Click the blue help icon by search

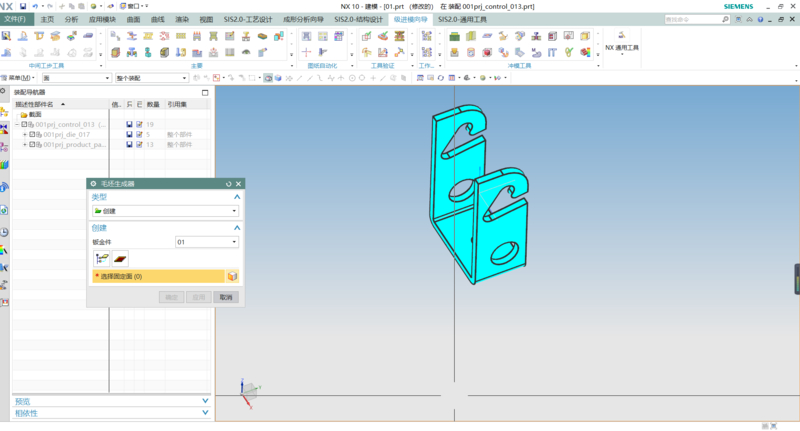[760, 19]
